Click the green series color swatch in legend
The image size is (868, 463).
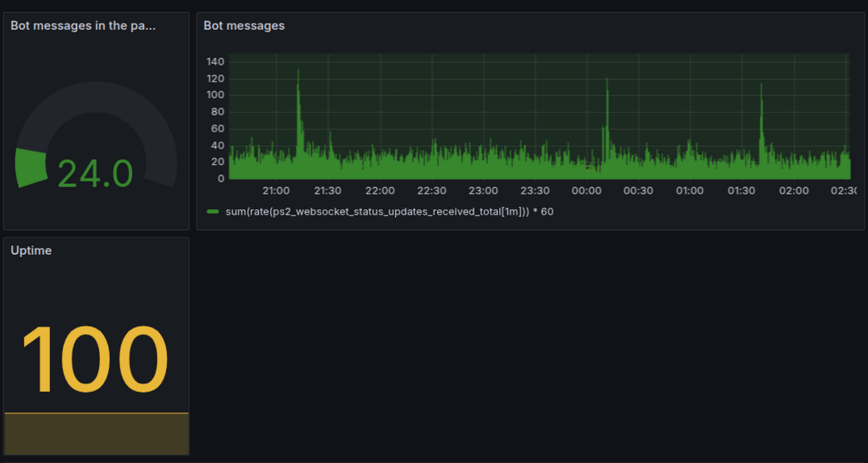[213, 212]
